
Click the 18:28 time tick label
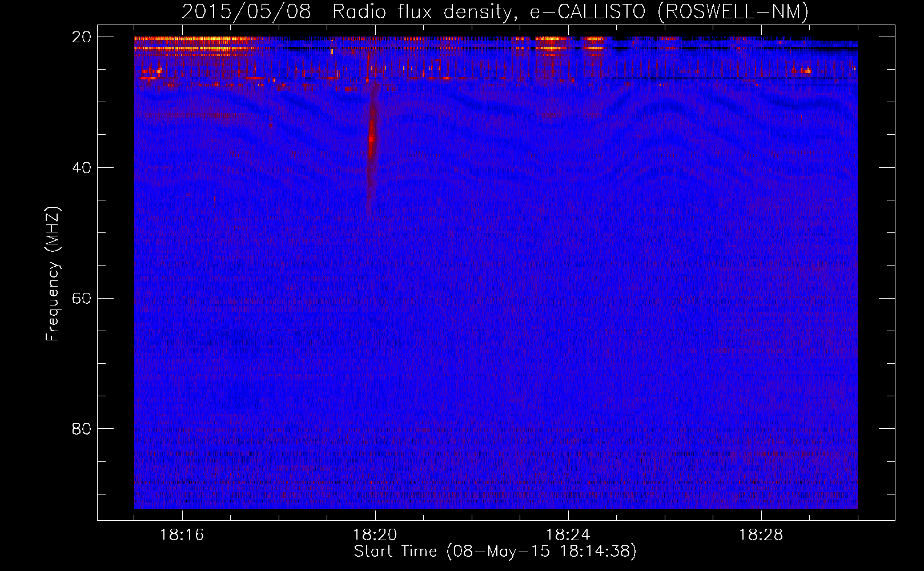coord(761,535)
